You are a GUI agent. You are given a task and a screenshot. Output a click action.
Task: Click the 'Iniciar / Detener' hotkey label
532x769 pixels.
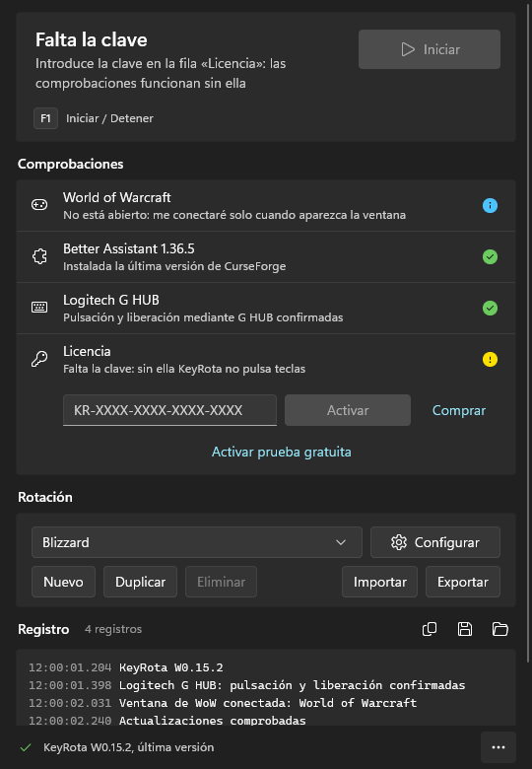[109, 118]
